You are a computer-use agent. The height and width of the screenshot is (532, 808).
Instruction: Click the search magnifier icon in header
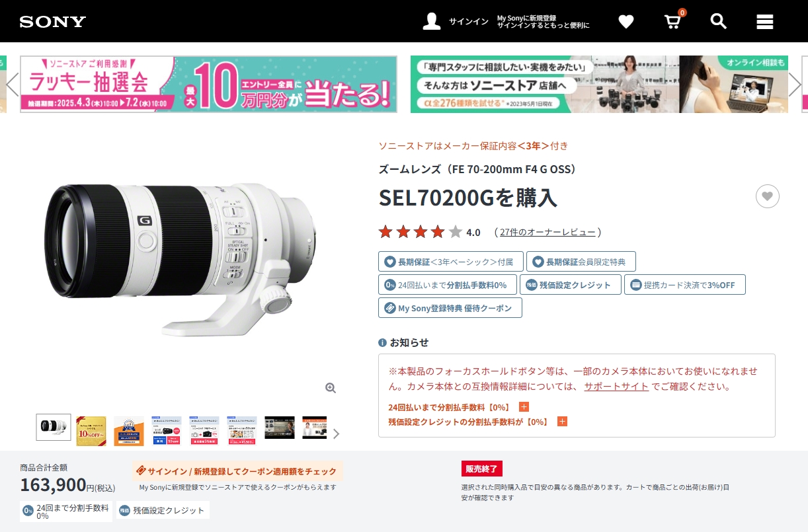(x=718, y=21)
